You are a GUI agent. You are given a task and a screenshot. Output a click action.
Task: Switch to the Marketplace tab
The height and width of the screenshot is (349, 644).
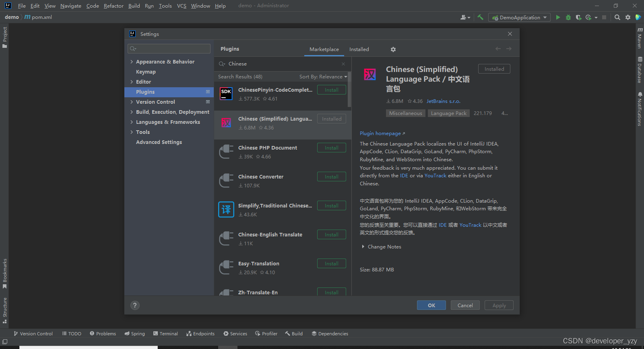[324, 49]
